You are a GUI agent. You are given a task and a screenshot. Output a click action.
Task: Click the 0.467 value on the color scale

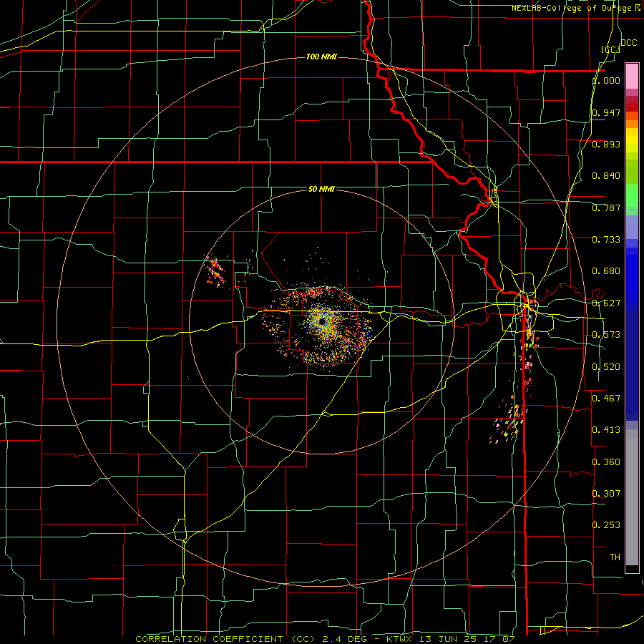click(x=606, y=399)
